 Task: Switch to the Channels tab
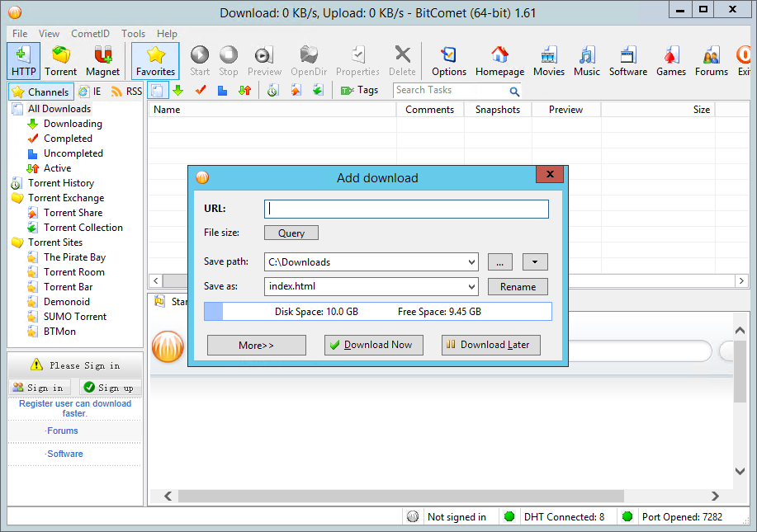[41, 92]
